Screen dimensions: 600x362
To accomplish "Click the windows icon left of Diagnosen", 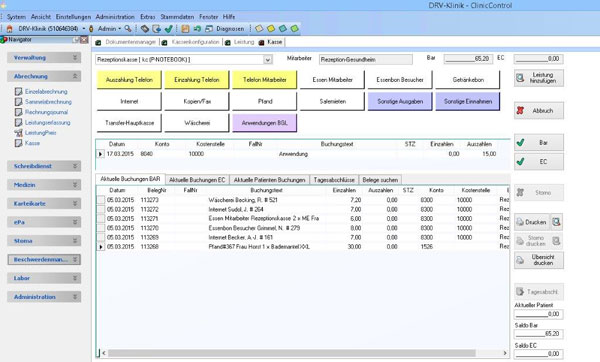I will 209,29.
